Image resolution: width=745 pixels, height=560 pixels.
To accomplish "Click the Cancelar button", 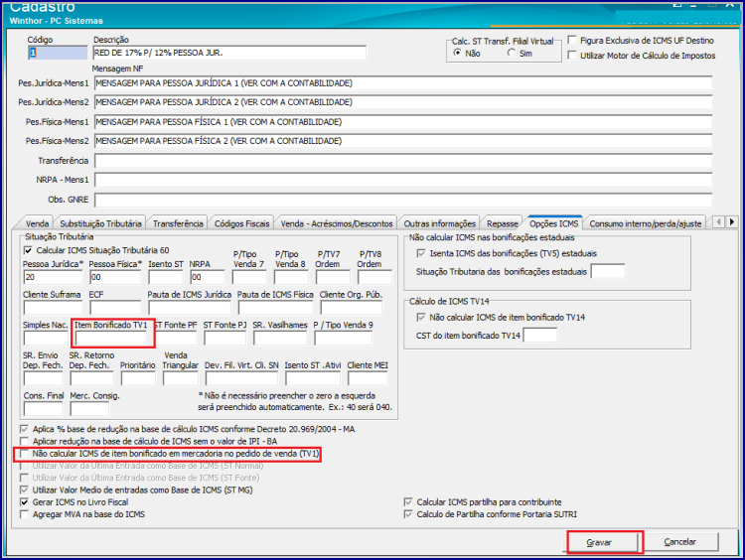I will 680,541.
